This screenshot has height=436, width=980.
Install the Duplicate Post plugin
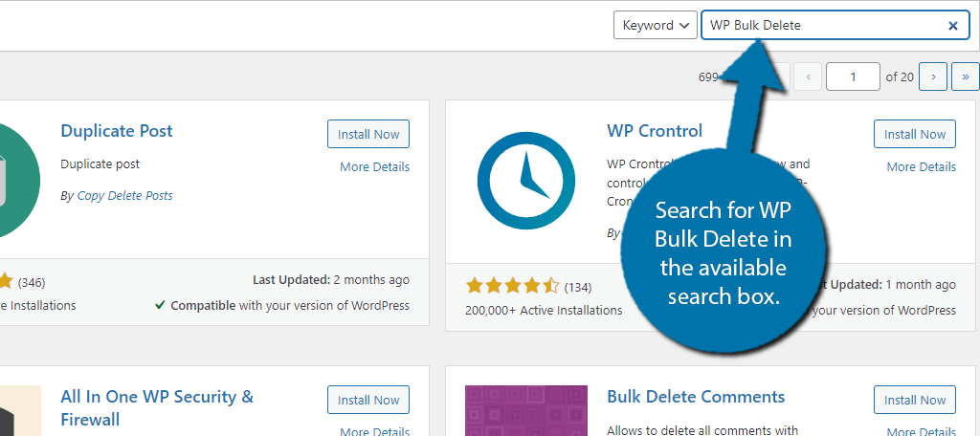tap(368, 134)
